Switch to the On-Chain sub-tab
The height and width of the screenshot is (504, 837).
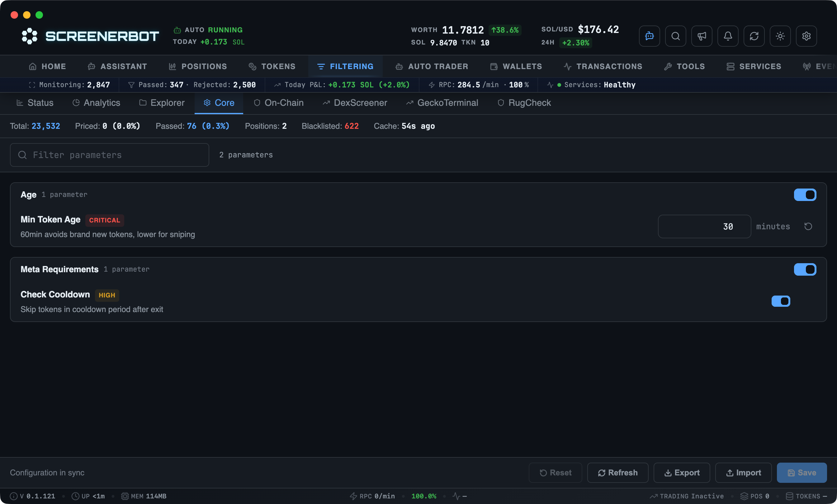coord(279,103)
